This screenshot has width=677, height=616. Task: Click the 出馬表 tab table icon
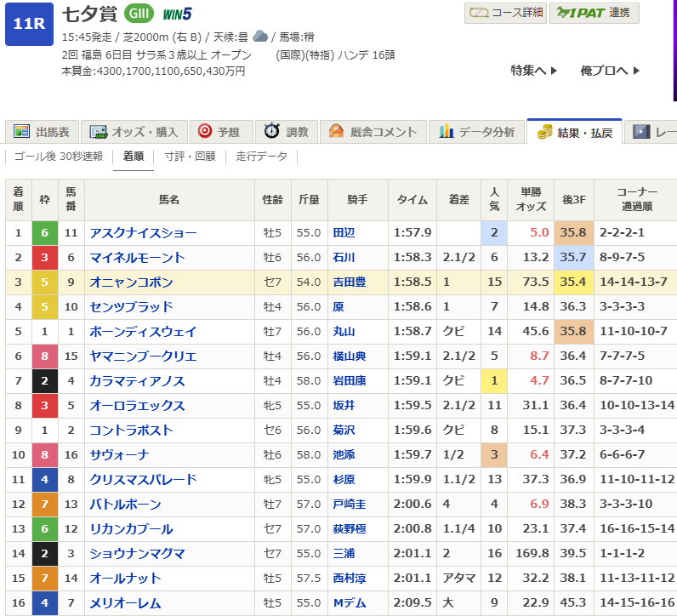point(21,131)
